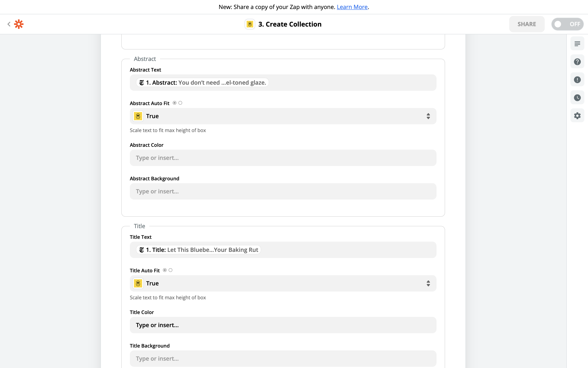
Task: Open the Zap description notes icon
Action: (x=577, y=44)
